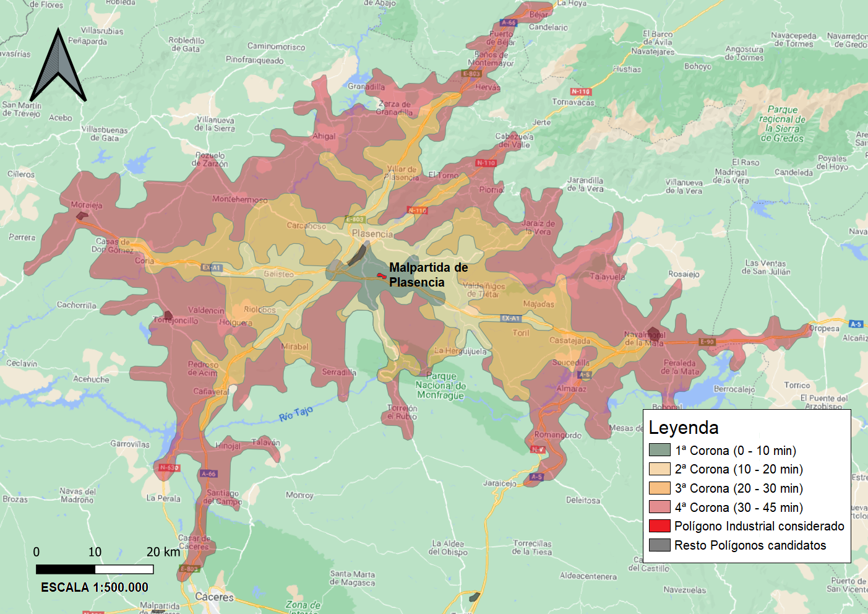Click the A-5 road shield near Oropesa
Viewport: 868px width, 614px height.
[x=855, y=324]
